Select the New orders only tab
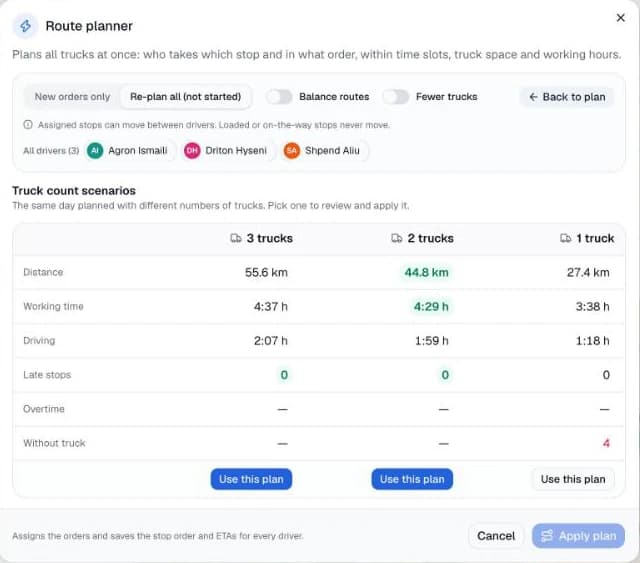Screen dimensions: 640x563 (x=72, y=97)
